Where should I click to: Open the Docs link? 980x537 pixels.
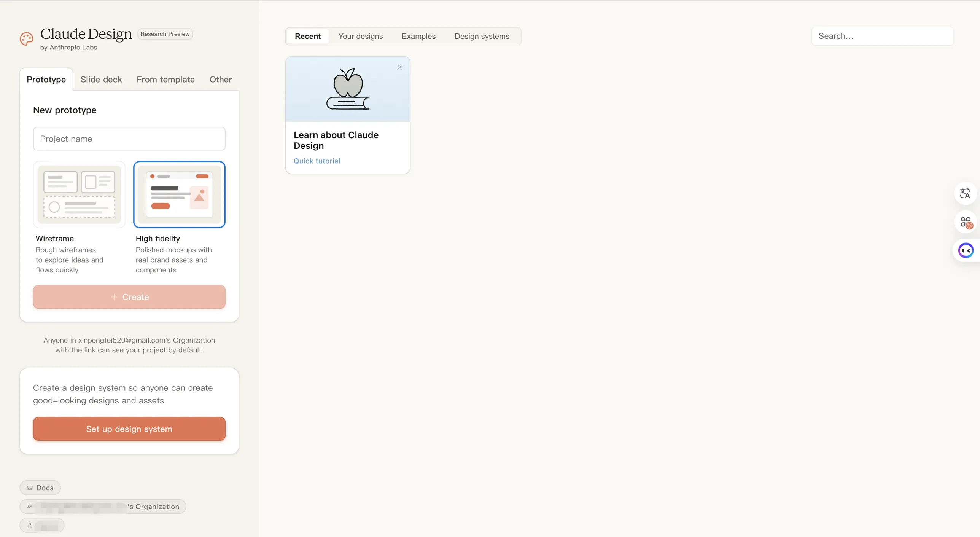click(x=40, y=488)
